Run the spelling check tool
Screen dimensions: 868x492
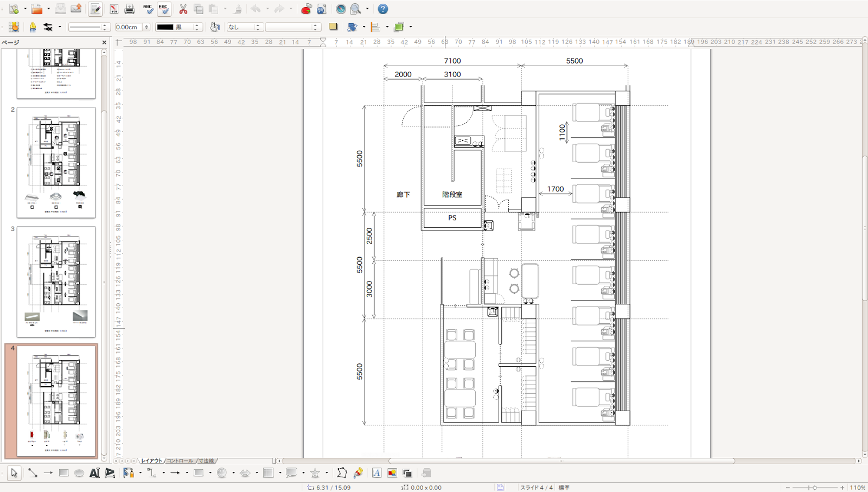pos(148,9)
